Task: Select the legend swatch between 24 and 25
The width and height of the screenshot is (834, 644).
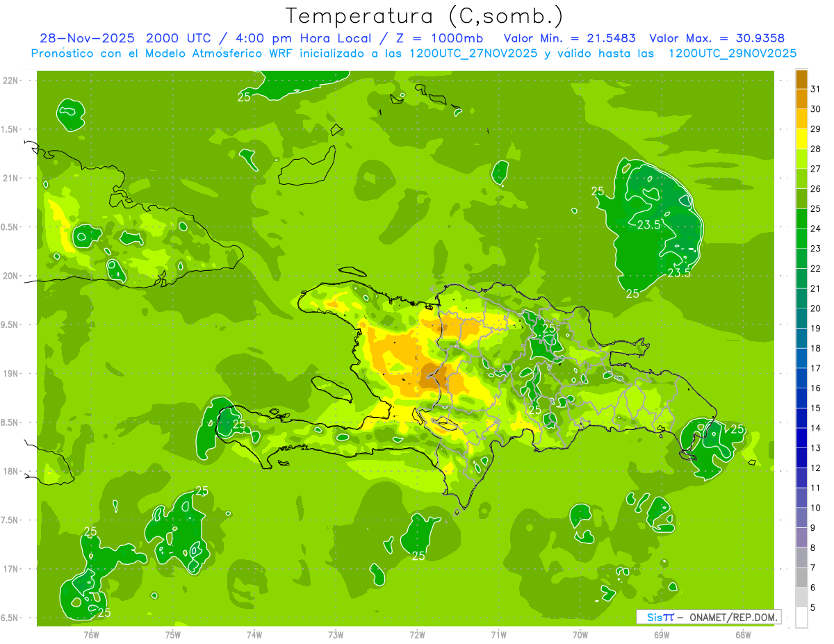Action: pyautogui.click(x=801, y=218)
